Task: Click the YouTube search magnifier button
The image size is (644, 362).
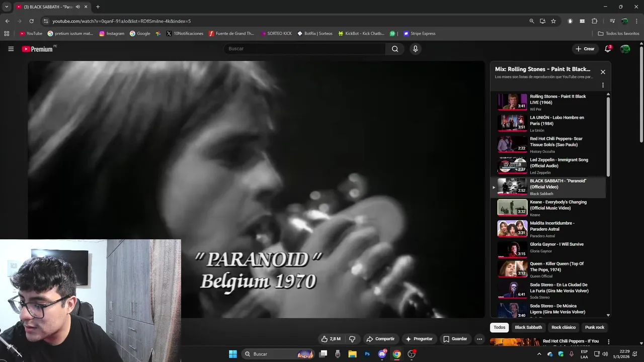Action: pos(395,49)
